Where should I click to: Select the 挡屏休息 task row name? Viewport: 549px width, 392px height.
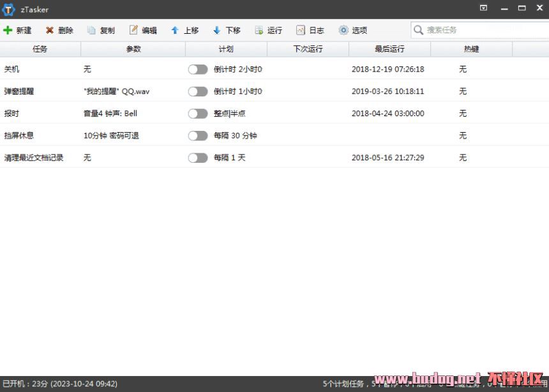point(19,135)
